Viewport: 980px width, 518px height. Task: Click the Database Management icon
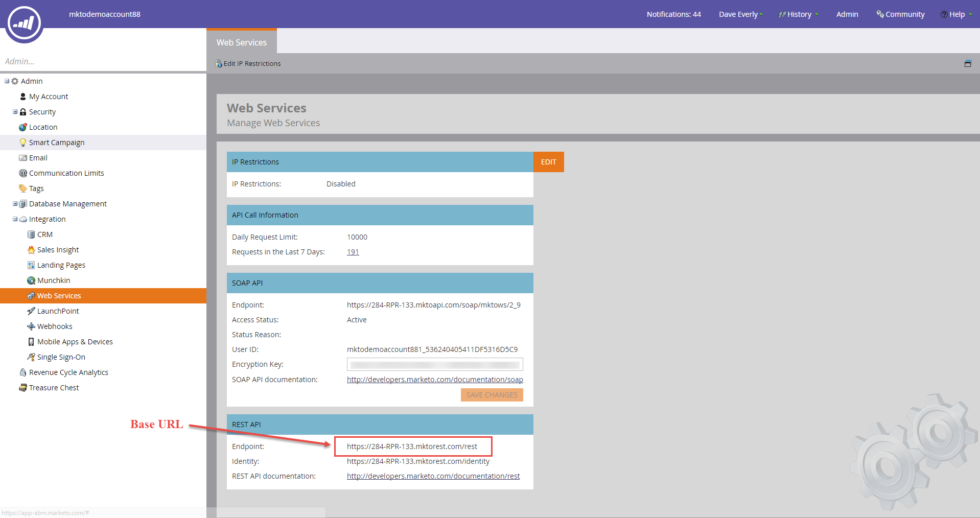[23, 204]
